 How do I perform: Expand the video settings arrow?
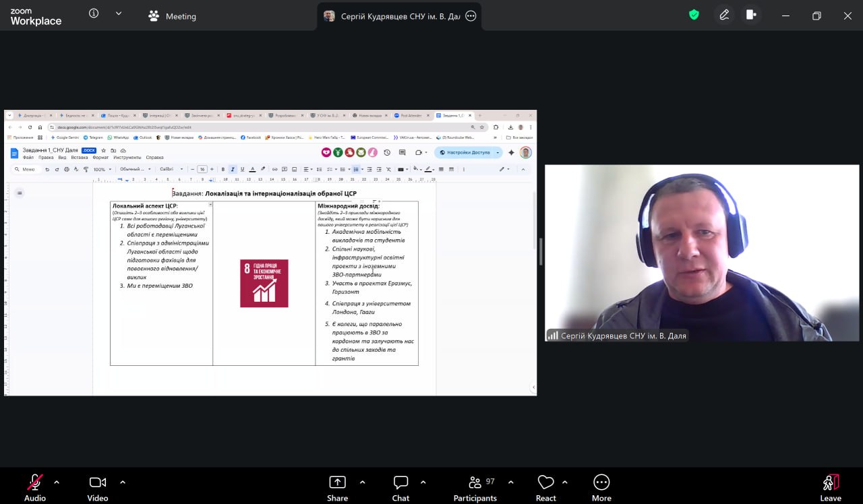tap(123, 482)
